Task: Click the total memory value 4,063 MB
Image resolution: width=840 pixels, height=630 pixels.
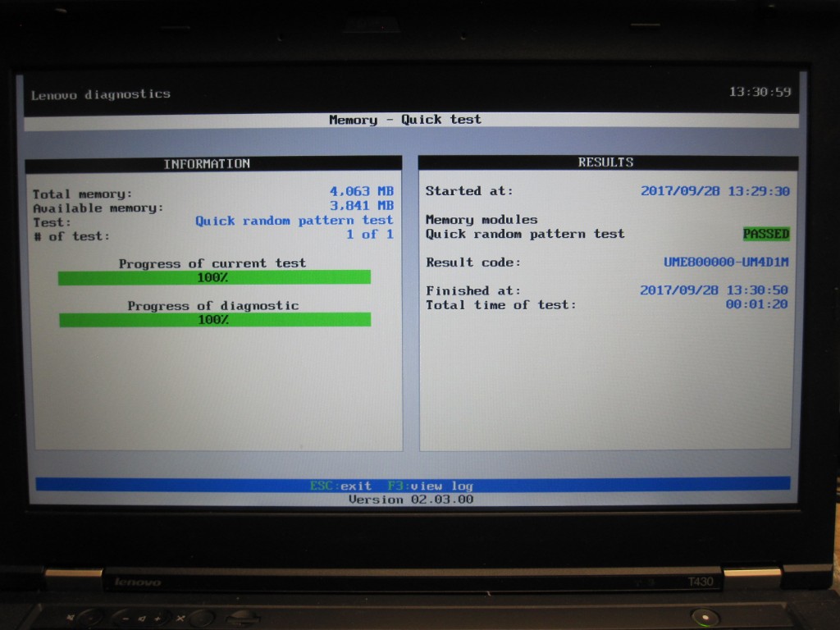Action: 362,191
